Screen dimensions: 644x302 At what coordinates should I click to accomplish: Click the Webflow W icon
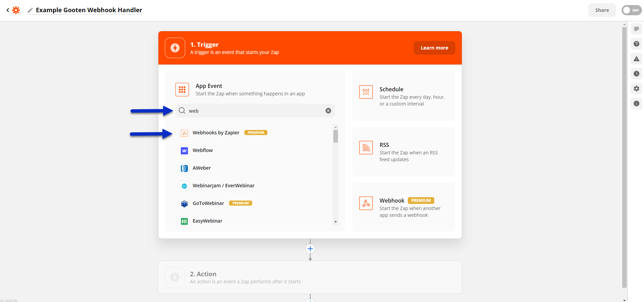pyautogui.click(x=184, y=150)
